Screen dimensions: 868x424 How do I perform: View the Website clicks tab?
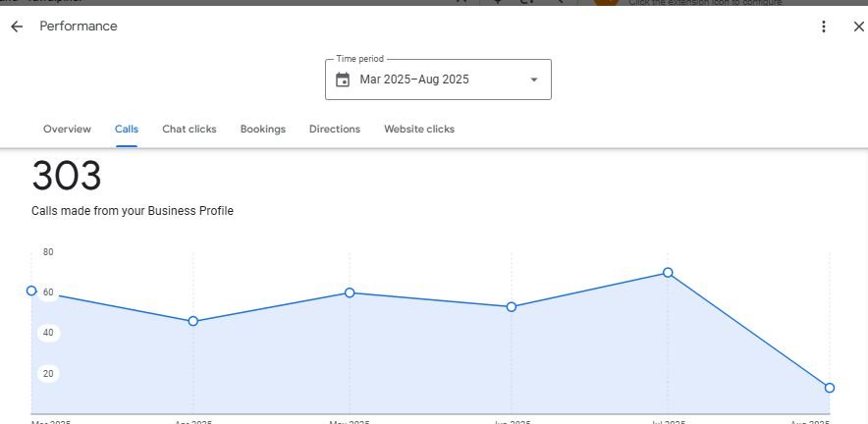pyautogui.click(x=419, y=129)
